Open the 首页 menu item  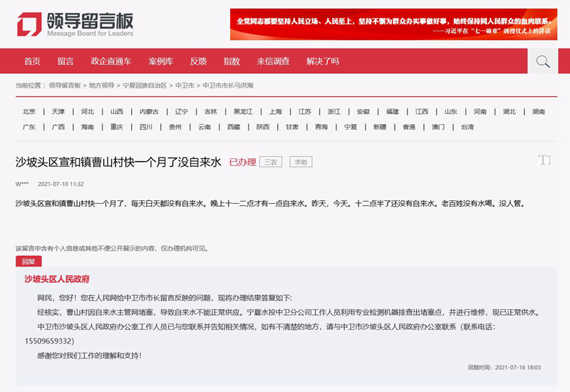(32, 61)
